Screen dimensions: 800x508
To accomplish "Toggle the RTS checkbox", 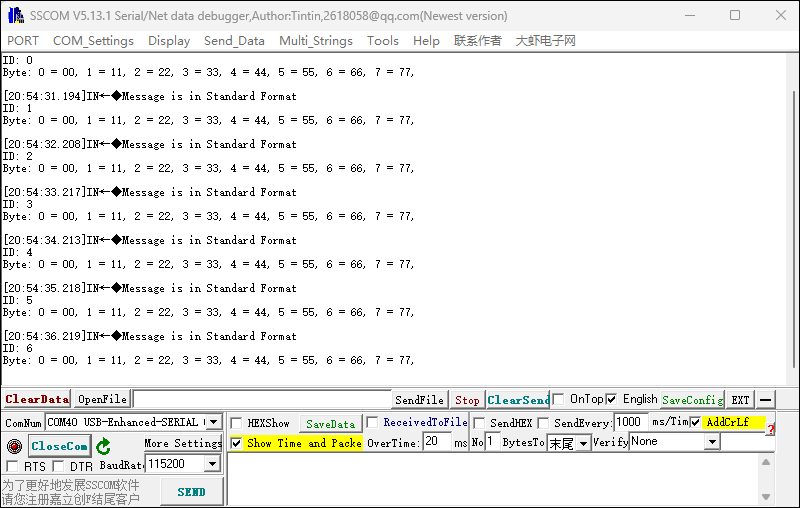I will [12, 466].
